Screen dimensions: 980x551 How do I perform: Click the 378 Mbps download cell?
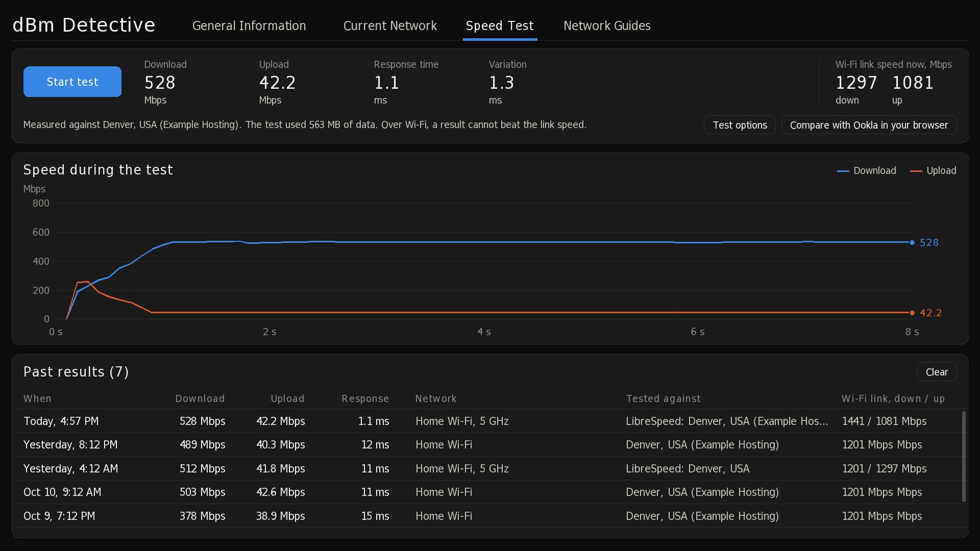pyautogui.click(x=202, y=516)
